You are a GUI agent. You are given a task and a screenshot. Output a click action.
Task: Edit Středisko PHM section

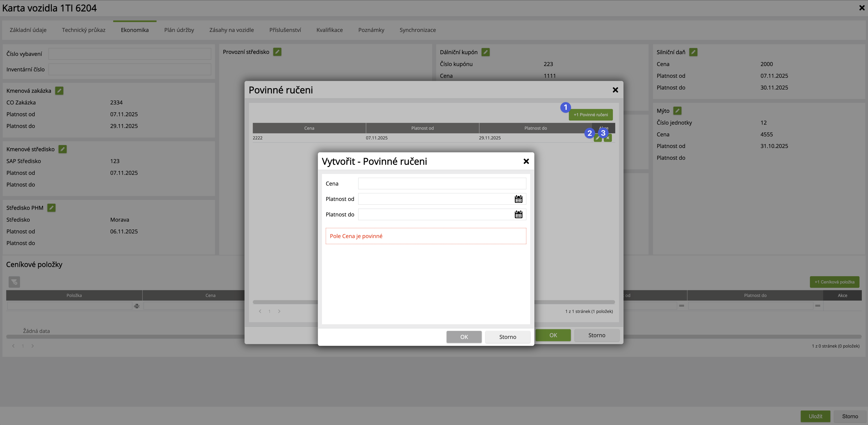tap(51, 208)
